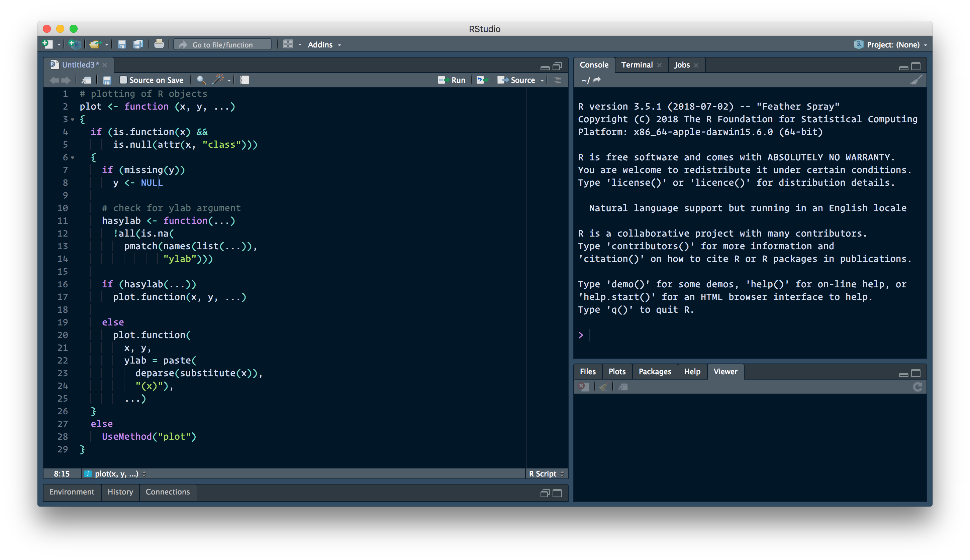Click the Go to file/function field
This screenshot has width=970, height=560.
(x=222, y=45)
